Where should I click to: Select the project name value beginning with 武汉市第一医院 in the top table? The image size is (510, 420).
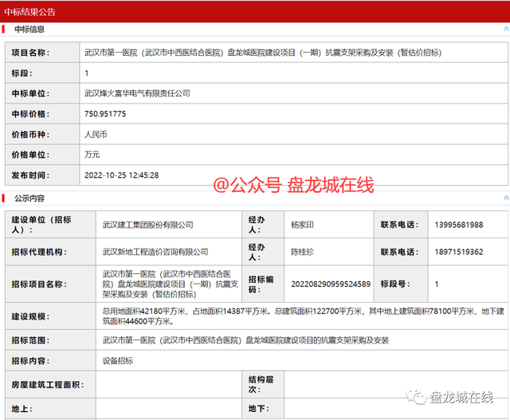click(263, 53)
